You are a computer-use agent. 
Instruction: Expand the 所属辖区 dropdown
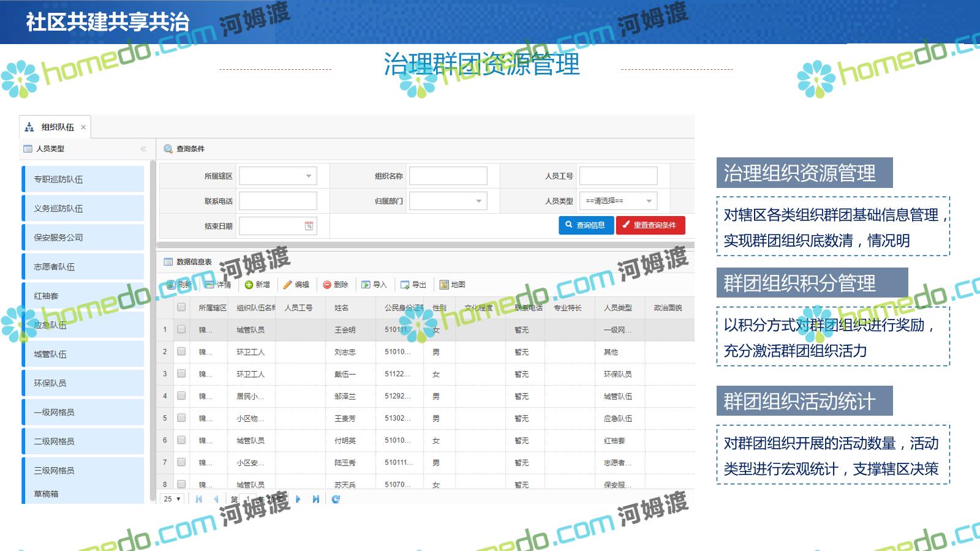(x=309, y=176)
